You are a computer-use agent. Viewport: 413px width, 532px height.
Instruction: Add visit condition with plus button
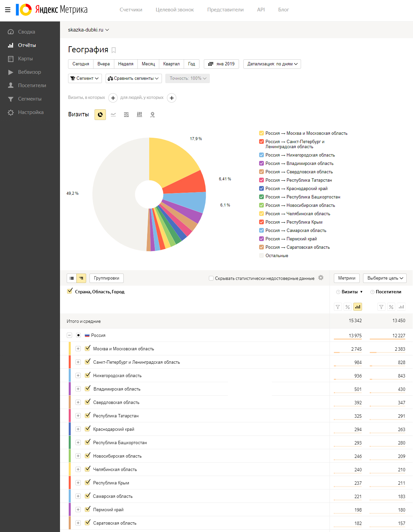point(113,98)
